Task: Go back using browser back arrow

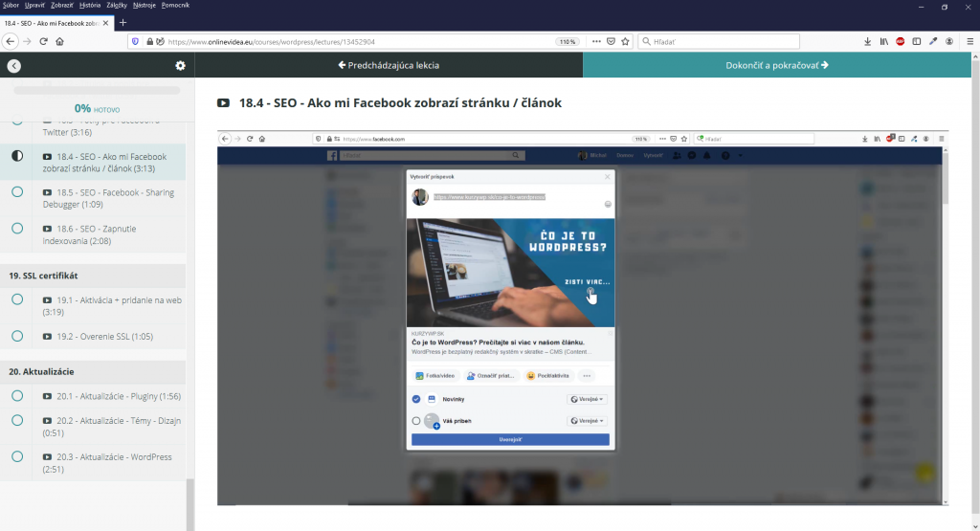Action: point(10,41)
